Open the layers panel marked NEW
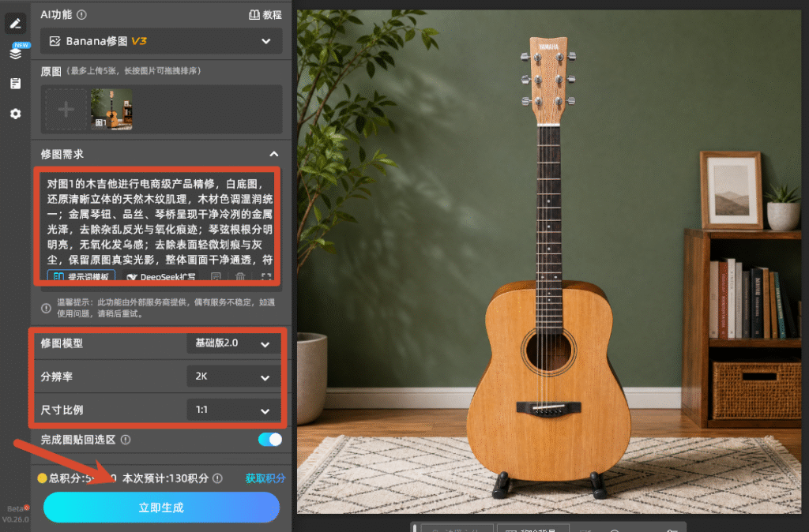The image size is (809, 532). point(16,53)
